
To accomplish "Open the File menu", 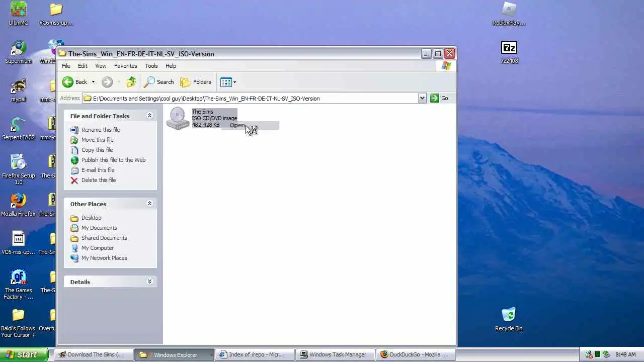I will [66, 66].
